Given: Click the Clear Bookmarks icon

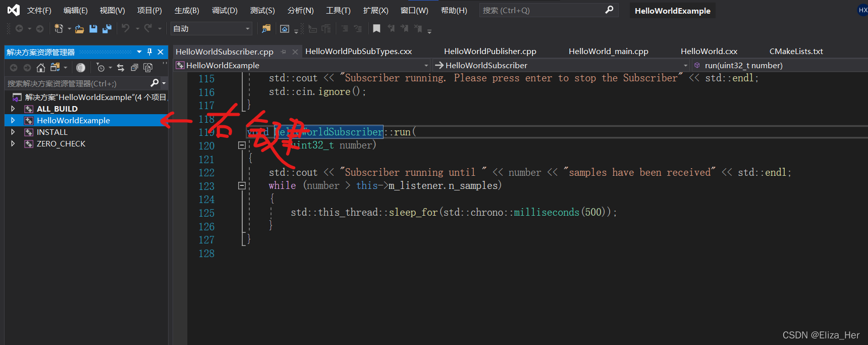Looking at the screenshot, I should click(418, 29).
